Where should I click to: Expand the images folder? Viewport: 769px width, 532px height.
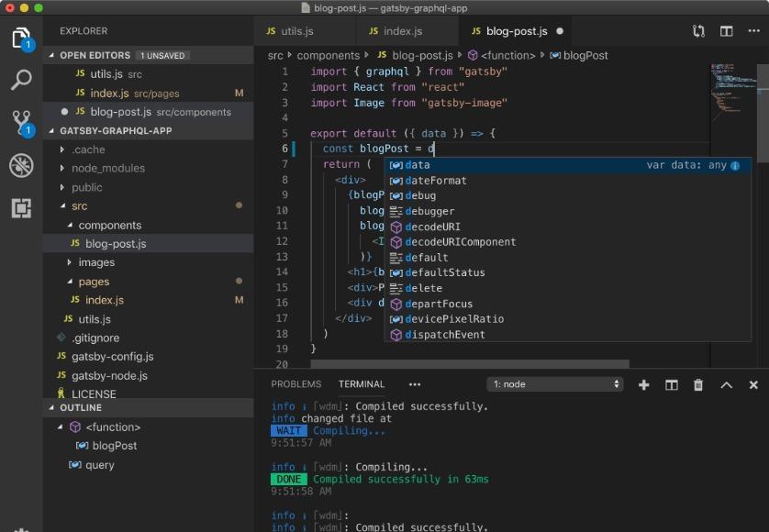point(148,263)
